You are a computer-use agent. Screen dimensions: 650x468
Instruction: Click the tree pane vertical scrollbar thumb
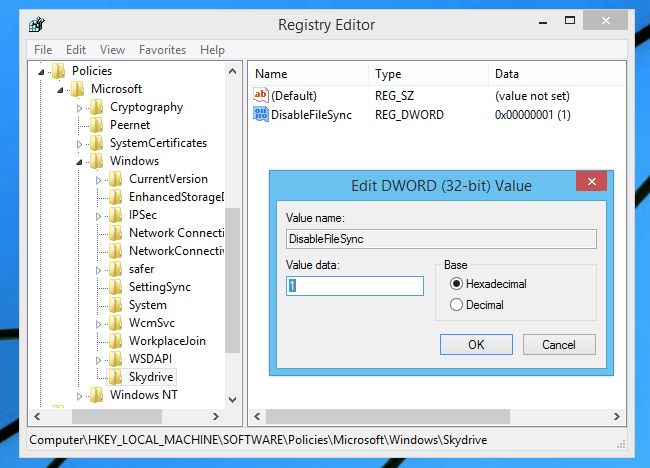233,280
